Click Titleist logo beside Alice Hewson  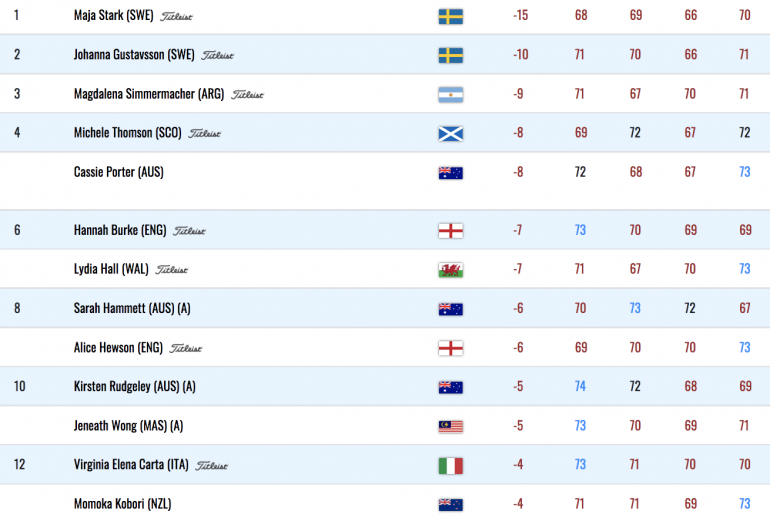[185, 348]
